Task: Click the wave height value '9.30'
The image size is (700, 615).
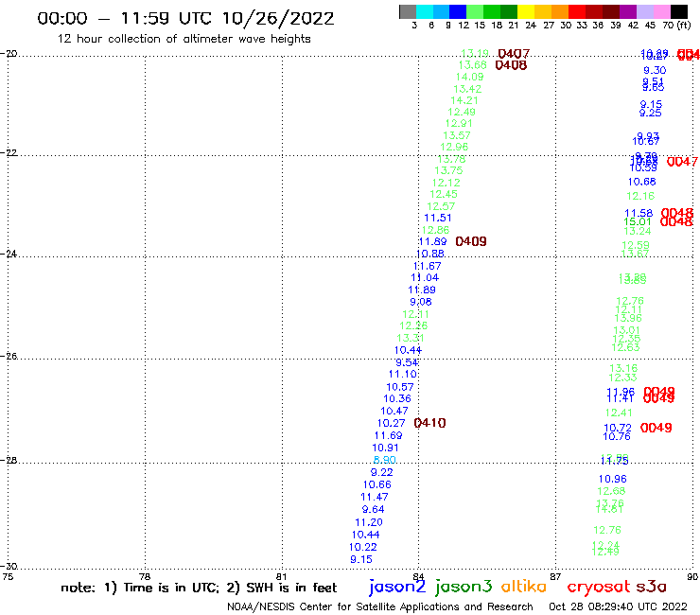Action: (655, 70)
